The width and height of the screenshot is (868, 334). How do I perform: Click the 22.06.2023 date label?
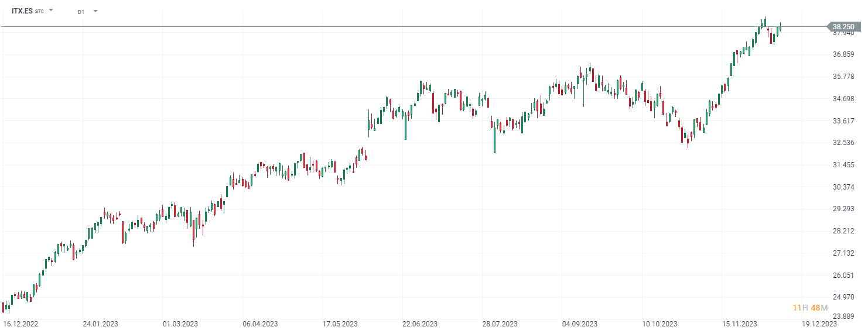pyautogui.click(x=420, y=323)
